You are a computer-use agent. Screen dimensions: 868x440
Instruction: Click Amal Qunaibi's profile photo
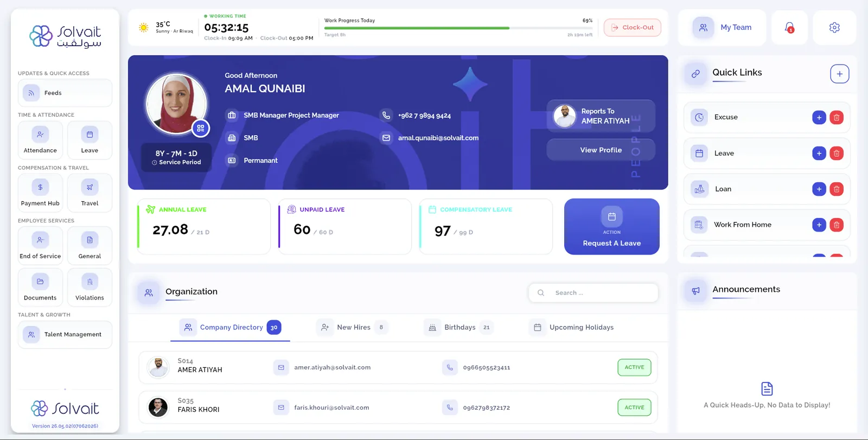[x=177, y=103]
